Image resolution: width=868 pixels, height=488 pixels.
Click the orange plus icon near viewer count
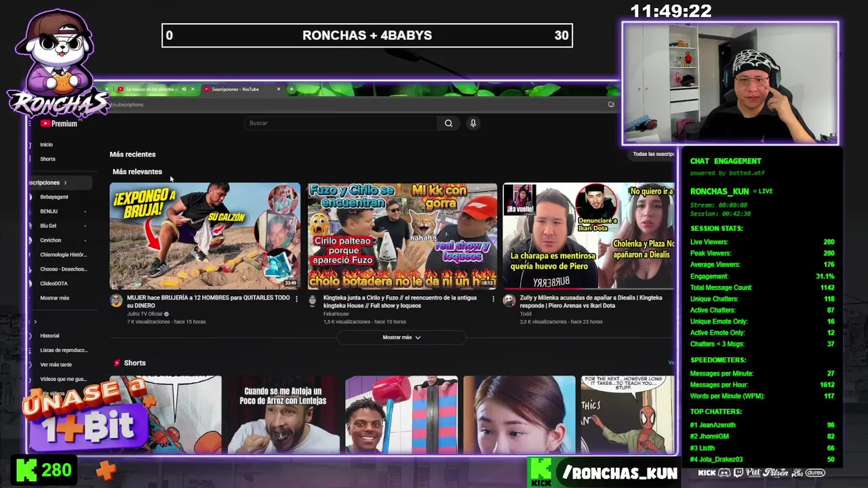click(x=105, y=470)
